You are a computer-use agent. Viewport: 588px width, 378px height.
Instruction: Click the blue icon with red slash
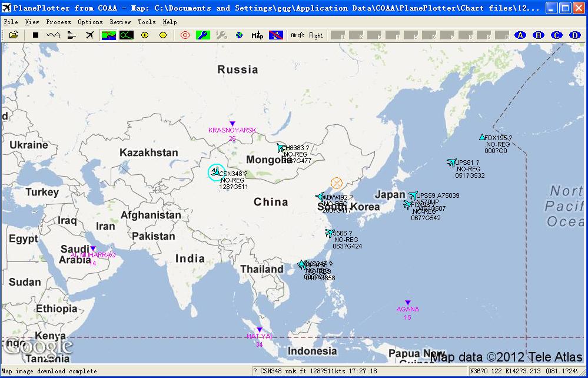(x=275, y=35)
